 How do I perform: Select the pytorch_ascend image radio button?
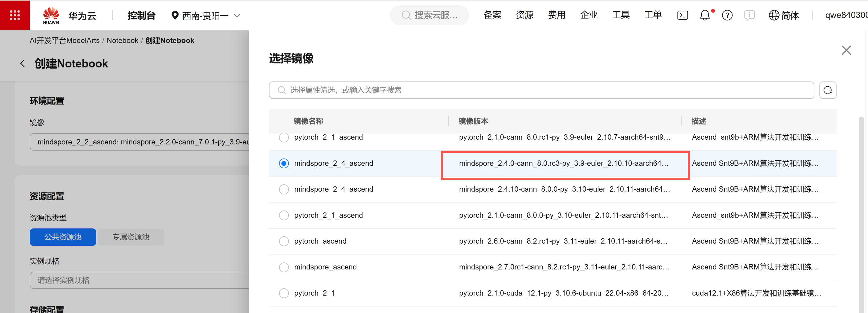click(x=284, y=241)
